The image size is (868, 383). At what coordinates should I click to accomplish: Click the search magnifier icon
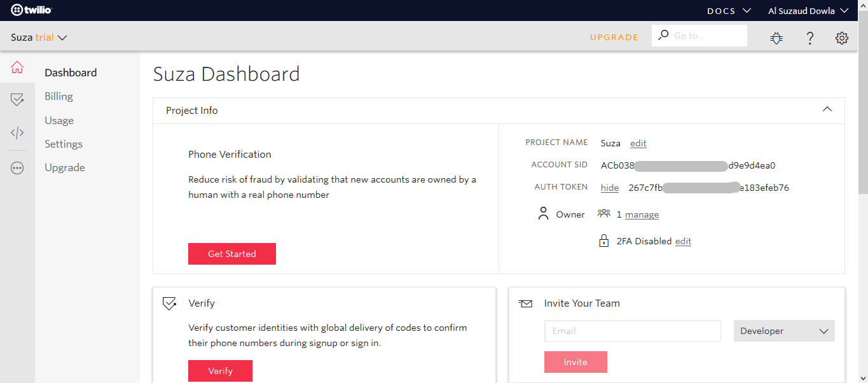point(663,35)
